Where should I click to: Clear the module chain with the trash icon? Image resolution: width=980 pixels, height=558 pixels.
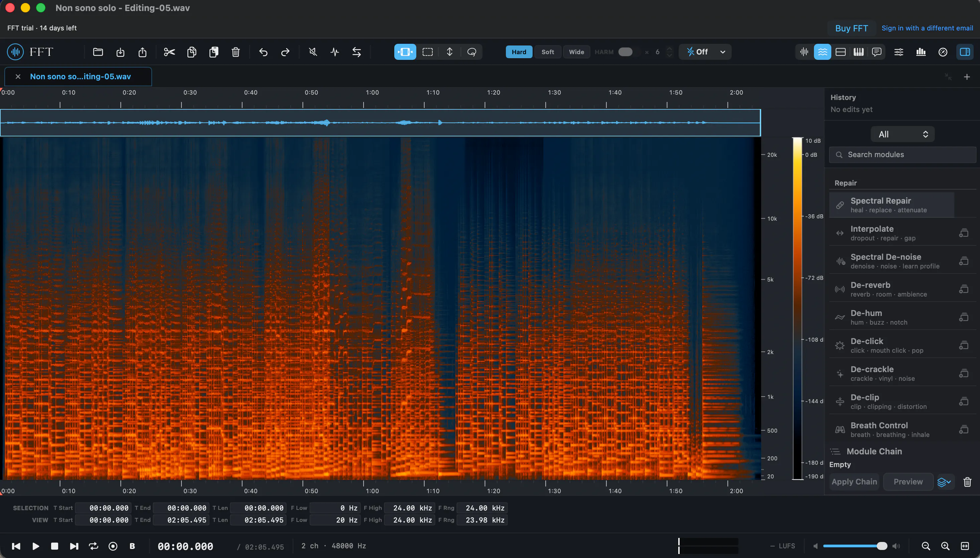click(x=967, y=482)
